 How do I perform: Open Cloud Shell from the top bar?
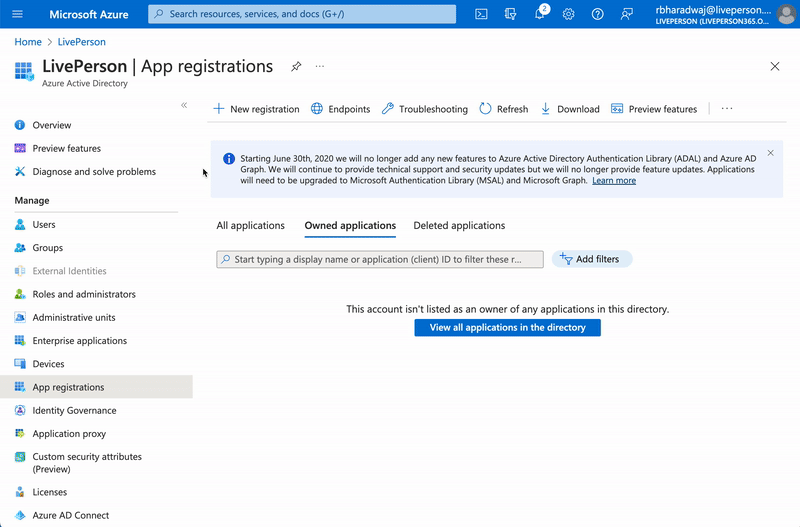click(481, 14)
